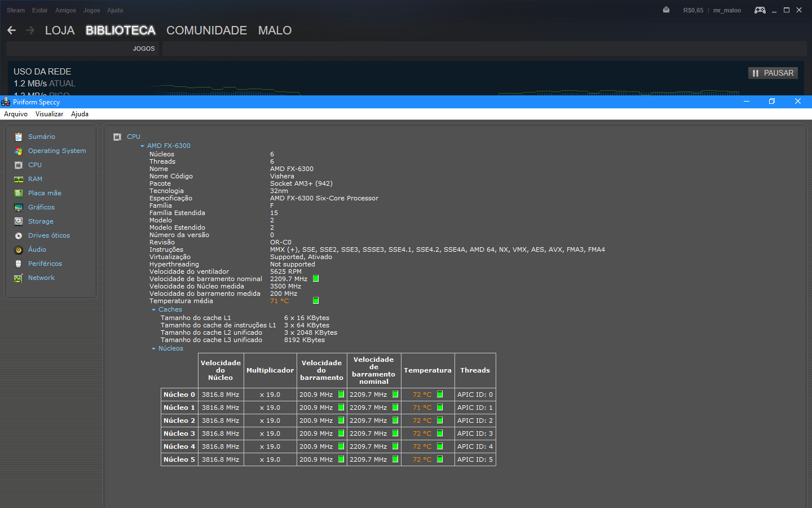Collapse the AMD FX-6300 tree node
The image size is (812, 508).
click(143, 146)
